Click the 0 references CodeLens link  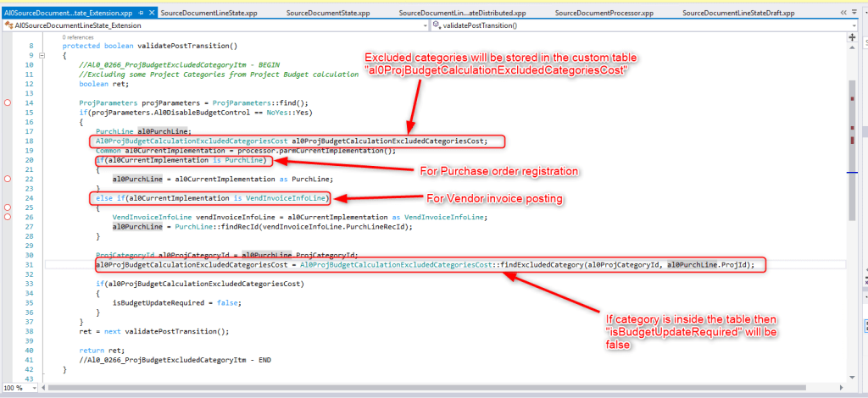coord(80,38)
